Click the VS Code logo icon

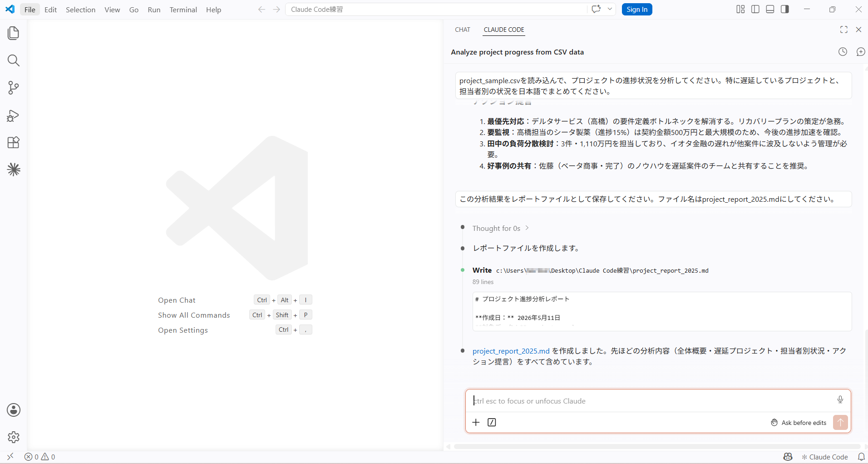tap(10, 9)
